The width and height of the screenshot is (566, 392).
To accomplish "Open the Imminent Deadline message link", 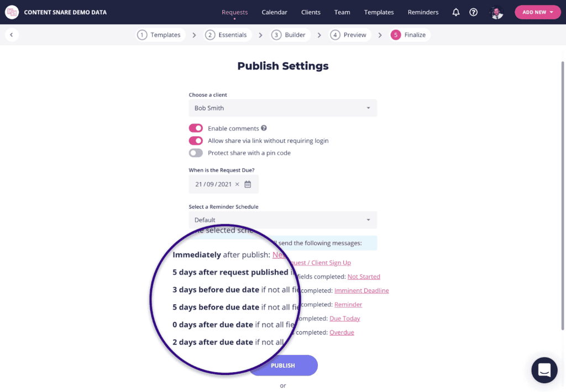I will (x=361, y=290).
